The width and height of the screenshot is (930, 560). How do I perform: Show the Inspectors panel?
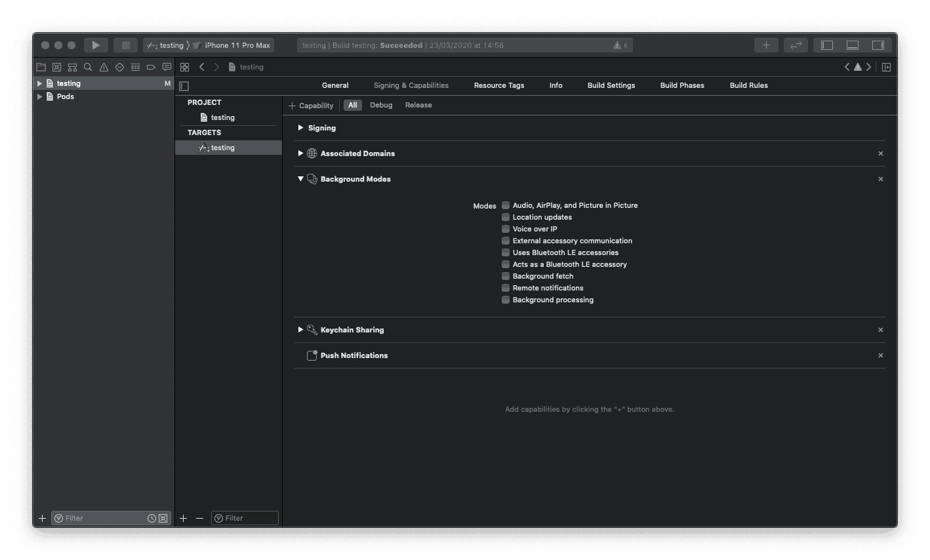coord(878,45)
